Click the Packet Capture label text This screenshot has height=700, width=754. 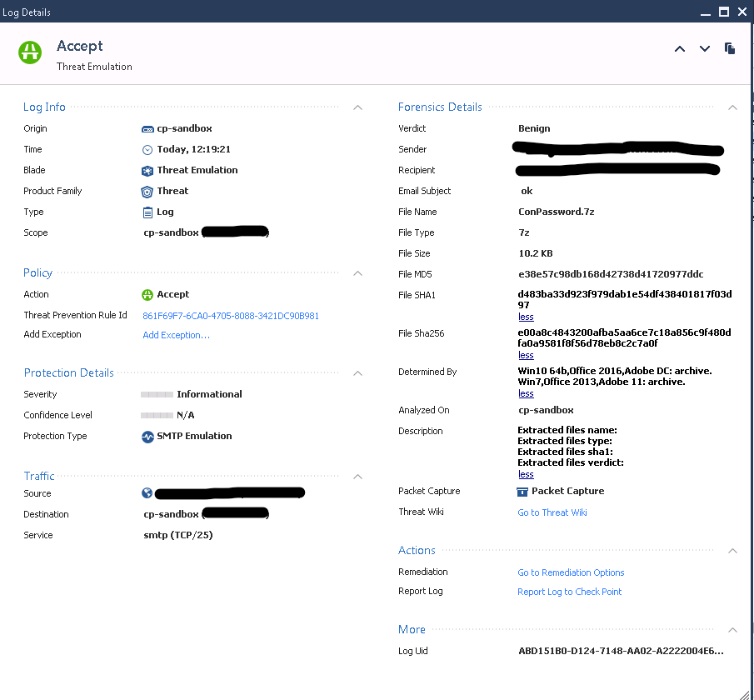click(x=568, y=491)
